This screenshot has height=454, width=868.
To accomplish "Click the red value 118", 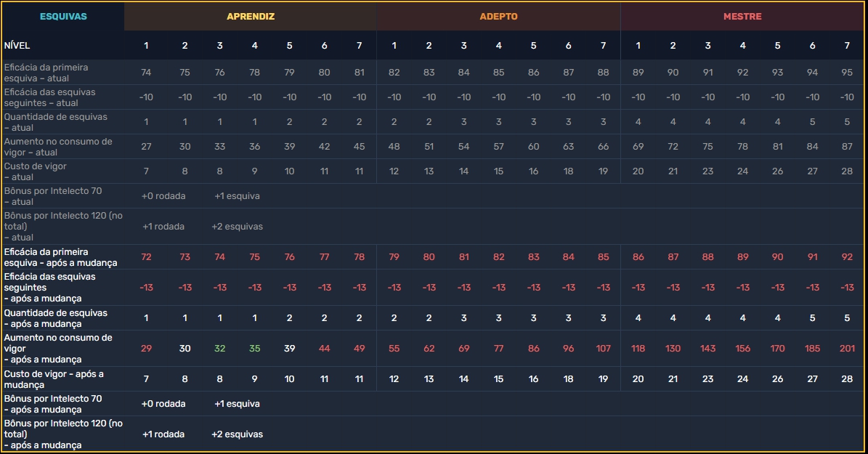I will tap(638, 348).
